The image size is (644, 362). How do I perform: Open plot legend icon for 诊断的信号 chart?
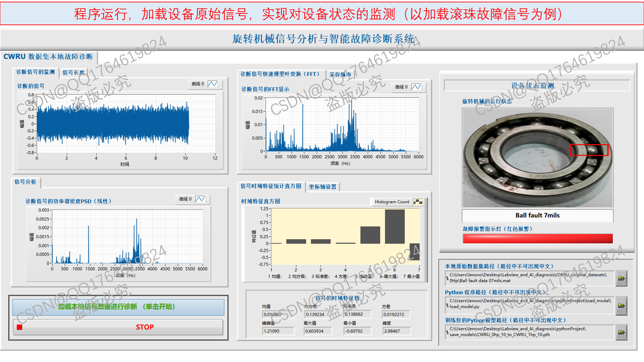pos(213,84)
